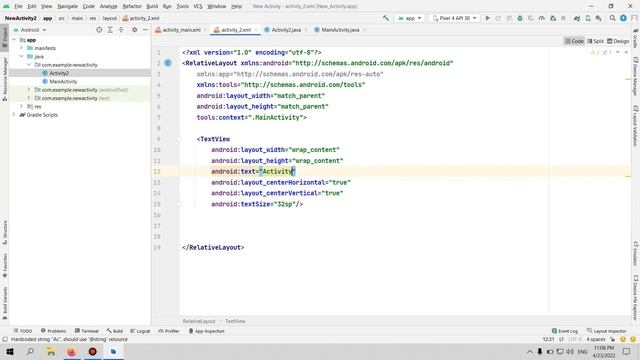The width and height of the screenshot is (640, 360).
Task: Open Windows taskbar search
Action: coord(30,351)
